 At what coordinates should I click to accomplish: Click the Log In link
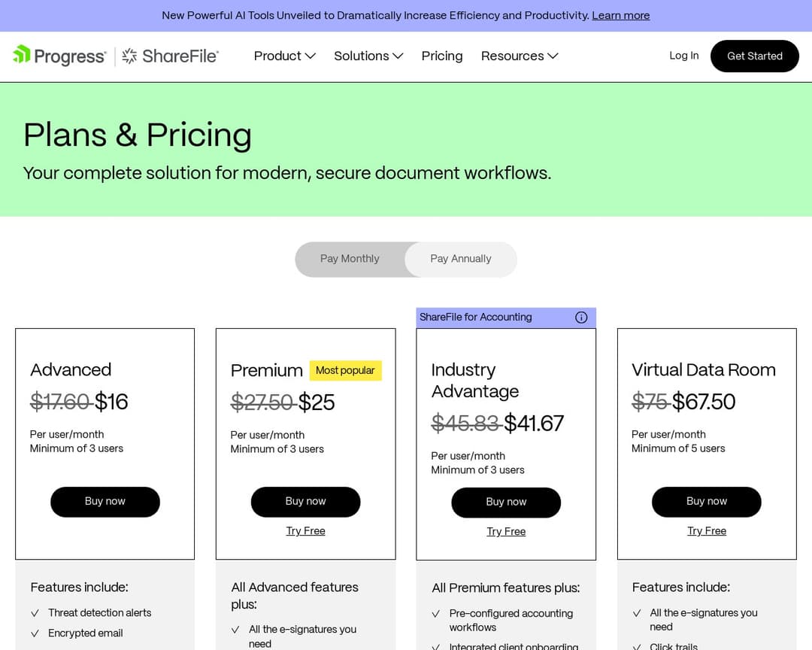(x=683, y=56)
